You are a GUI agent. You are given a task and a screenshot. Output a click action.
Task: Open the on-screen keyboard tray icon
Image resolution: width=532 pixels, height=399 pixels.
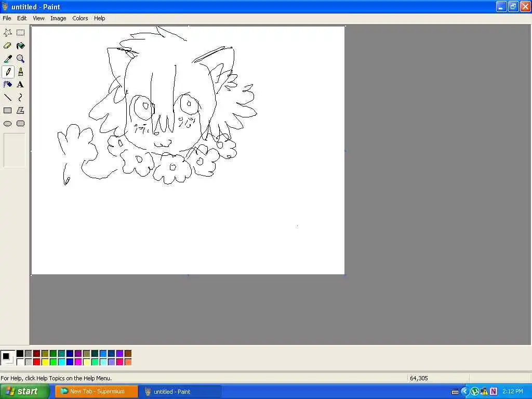point(455,392)
